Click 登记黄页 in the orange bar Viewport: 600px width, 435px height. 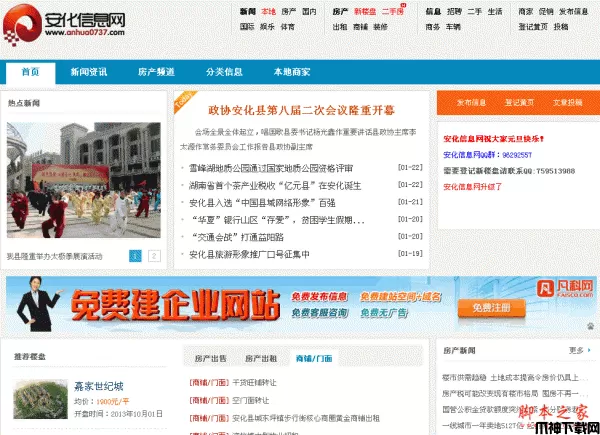coord(519,103)
